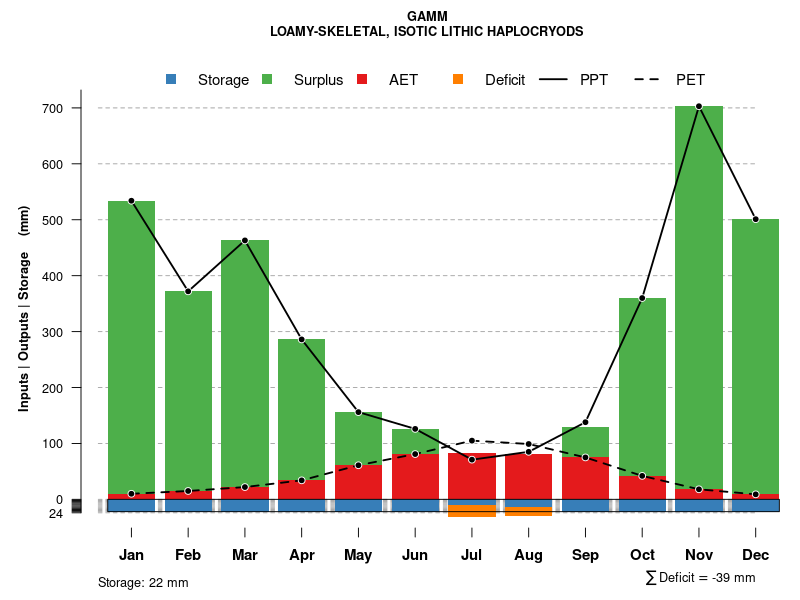The width and height of the screenshot is (800, 600).
Task: Click the Storage: 22 mm caption
Action: 143,582
